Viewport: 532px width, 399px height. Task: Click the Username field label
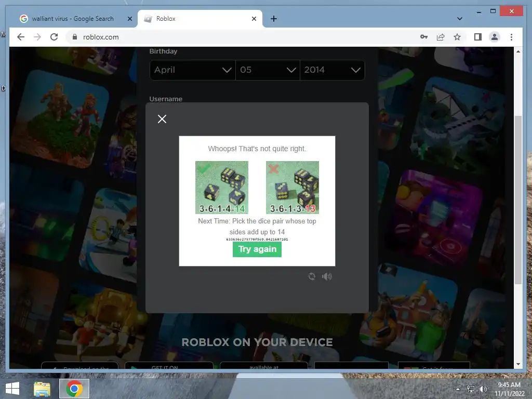pyautogui.click(x=166, y=99)
